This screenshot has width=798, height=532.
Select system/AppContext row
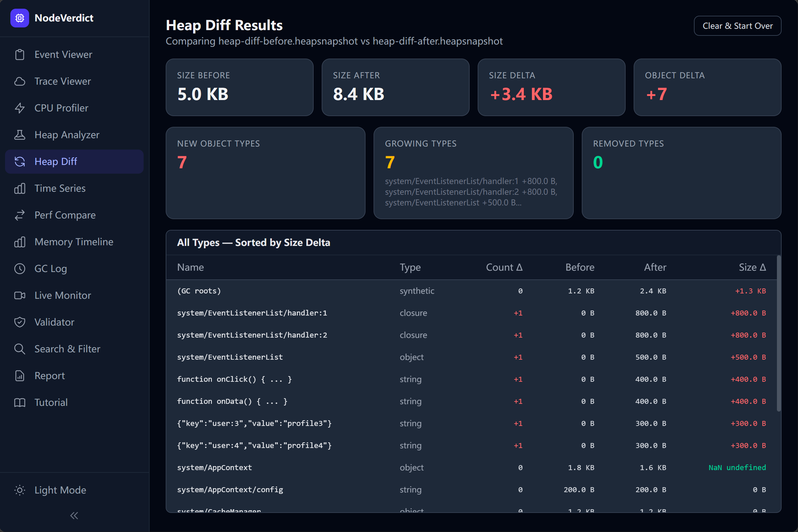pyautogui.click(x=471, y=467)
